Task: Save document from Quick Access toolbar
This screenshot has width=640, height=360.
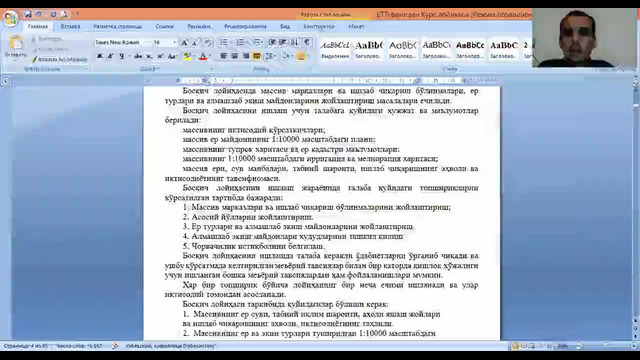Action: point(29,15)
